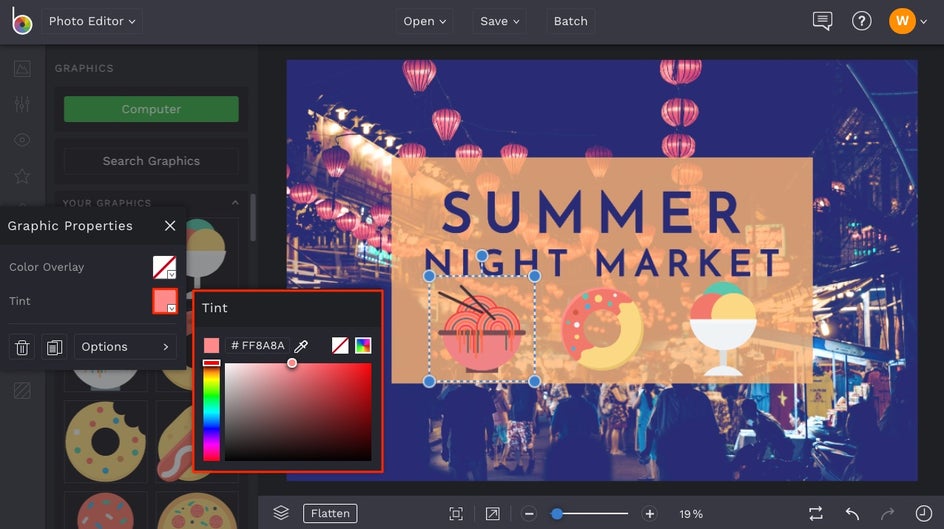
Task: Click the Search Graphics button
Action: [151, 161]
